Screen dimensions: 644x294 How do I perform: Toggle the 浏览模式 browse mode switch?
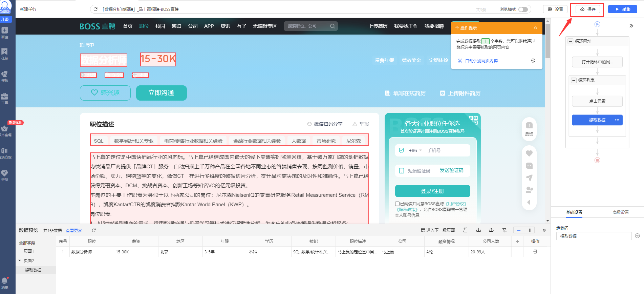523,9
